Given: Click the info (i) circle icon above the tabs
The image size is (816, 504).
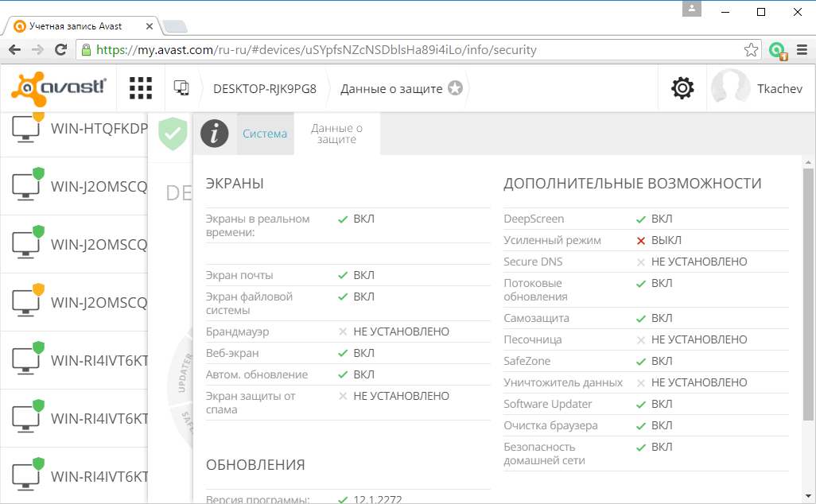Looking at the screenshot, I should [214, 134].
